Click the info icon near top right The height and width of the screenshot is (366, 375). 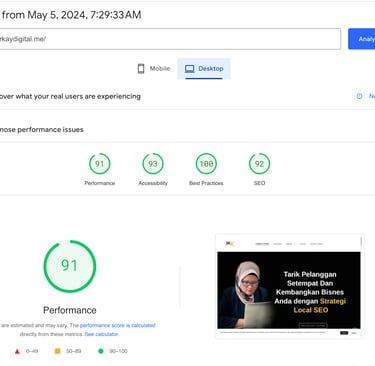pos(359,96)
